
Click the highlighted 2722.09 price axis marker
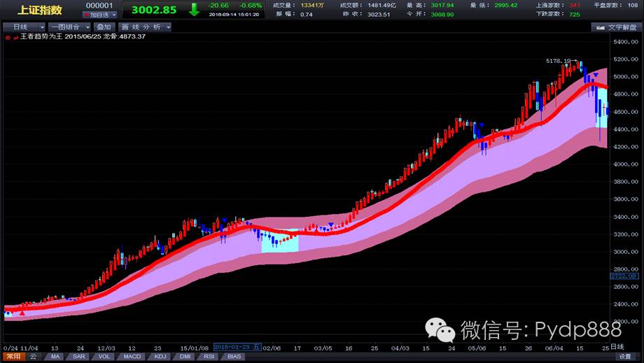point(624,276)
